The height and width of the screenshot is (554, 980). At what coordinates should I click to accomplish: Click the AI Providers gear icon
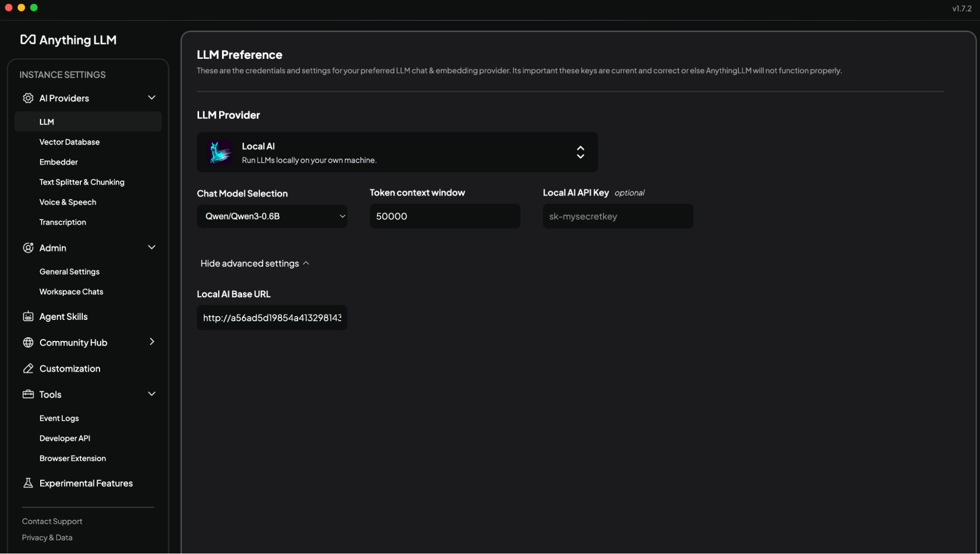coord(28,98)
